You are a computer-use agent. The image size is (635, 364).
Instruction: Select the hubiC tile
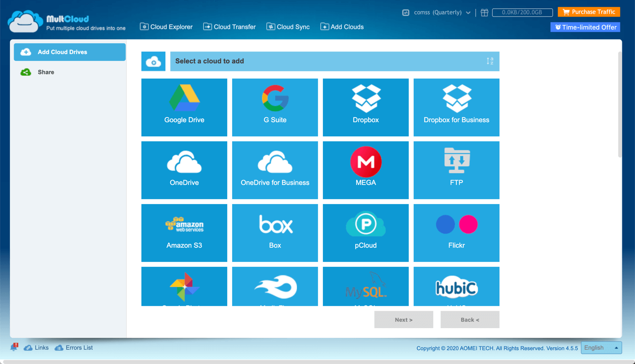pos(456,286)
